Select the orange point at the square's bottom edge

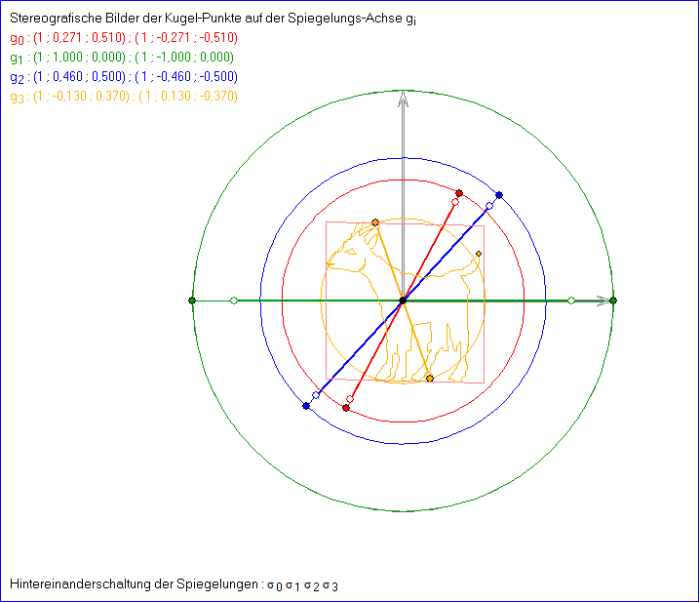point(430,379)
